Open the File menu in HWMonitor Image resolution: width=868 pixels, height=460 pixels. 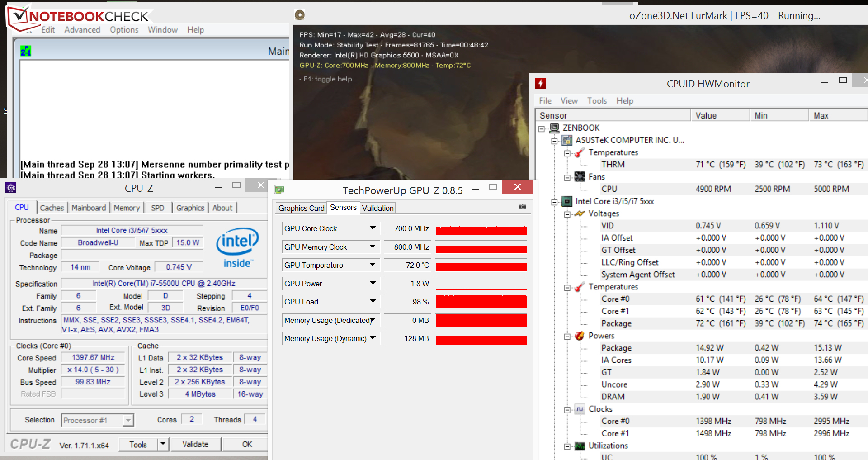click(545, 100)
